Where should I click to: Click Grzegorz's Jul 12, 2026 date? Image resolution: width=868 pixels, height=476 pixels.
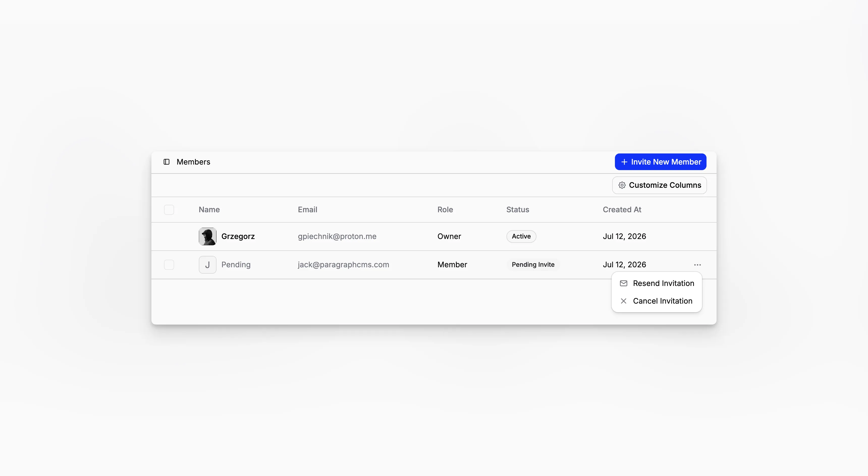[624, 236]
